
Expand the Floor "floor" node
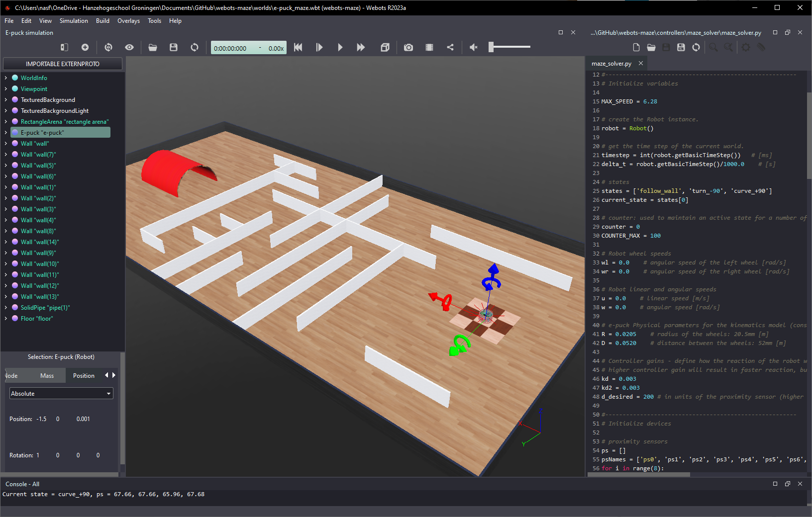6,319
